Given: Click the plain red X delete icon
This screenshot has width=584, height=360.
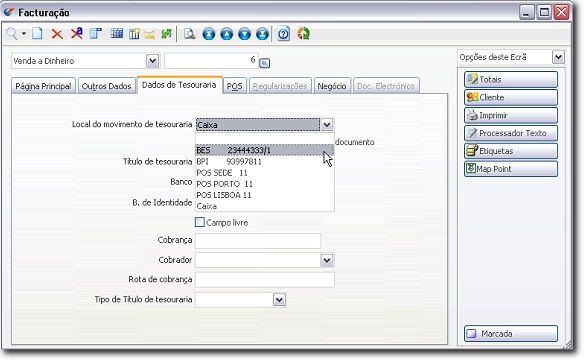Looking at the screenshot, I should point(57,34).
